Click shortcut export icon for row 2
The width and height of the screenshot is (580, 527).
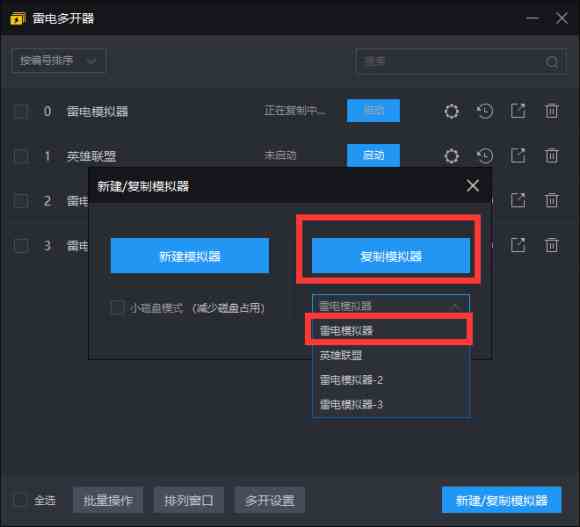coord(518,200)
